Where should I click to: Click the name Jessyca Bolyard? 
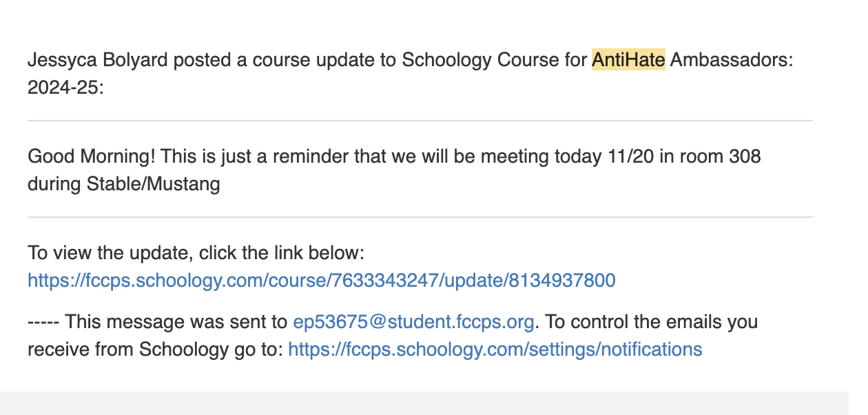97,61
